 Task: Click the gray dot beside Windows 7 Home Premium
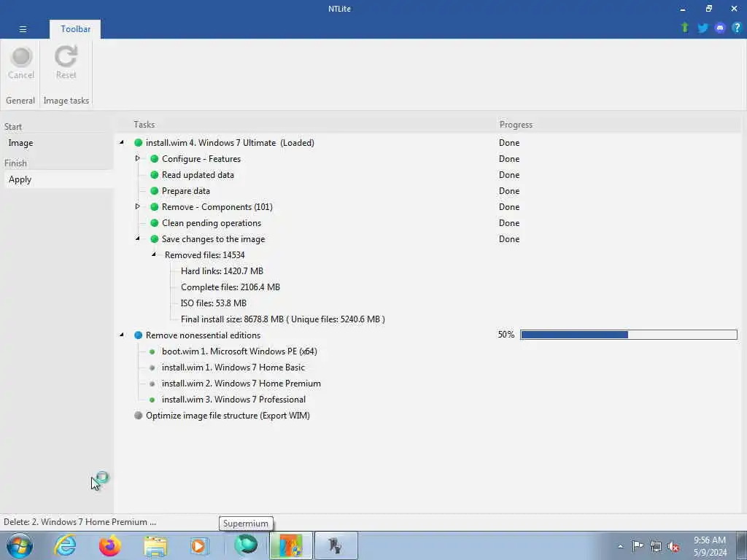pos(152,384)
